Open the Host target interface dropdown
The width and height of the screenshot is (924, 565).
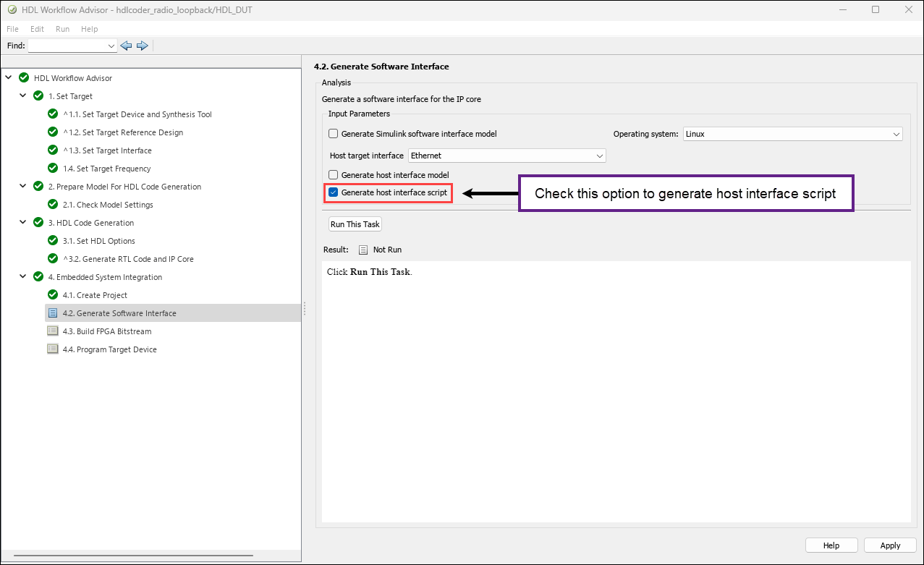tap(507, 156)
